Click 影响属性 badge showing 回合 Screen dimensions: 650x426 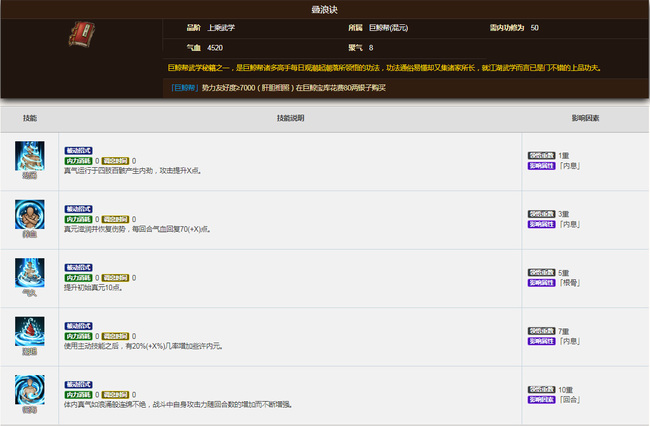(540, 399)
